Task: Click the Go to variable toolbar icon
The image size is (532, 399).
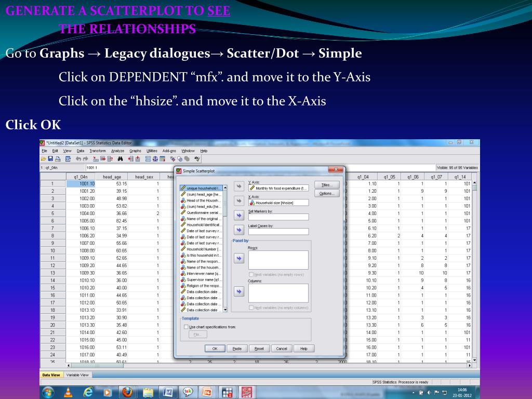Action: 103,159
